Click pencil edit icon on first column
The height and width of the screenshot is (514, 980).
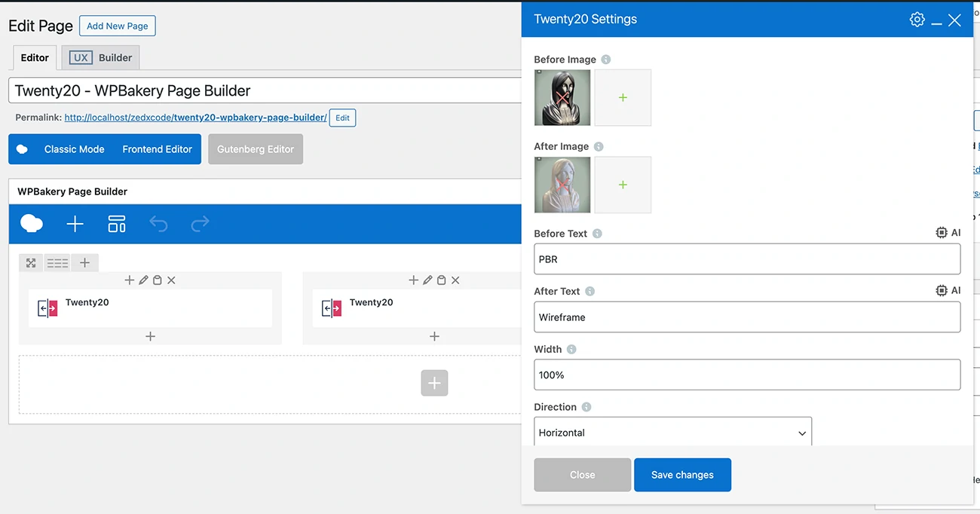click(143, 280)
